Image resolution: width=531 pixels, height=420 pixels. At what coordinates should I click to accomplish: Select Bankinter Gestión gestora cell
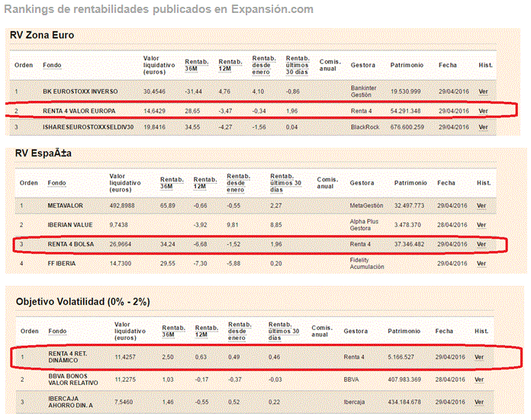tap(363, 91)
